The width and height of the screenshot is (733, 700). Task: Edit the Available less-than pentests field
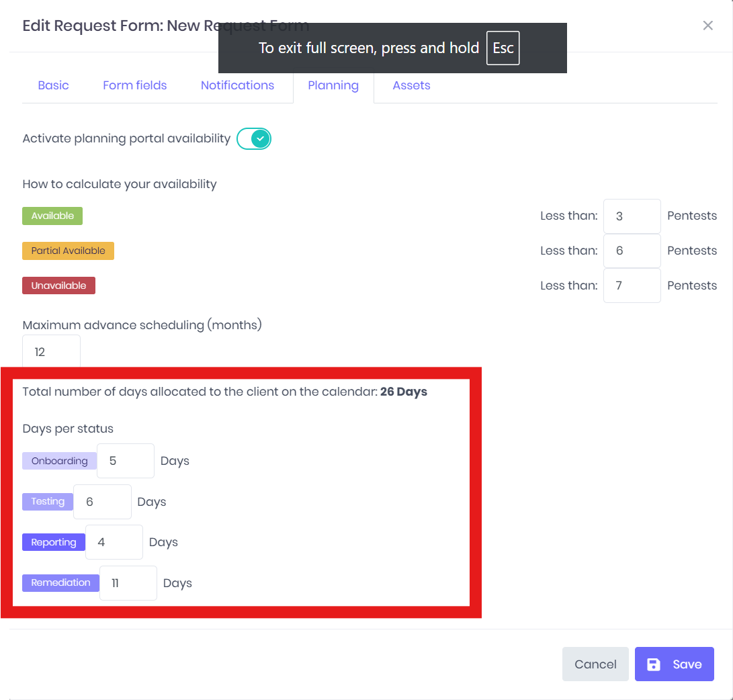click(632, 216)
